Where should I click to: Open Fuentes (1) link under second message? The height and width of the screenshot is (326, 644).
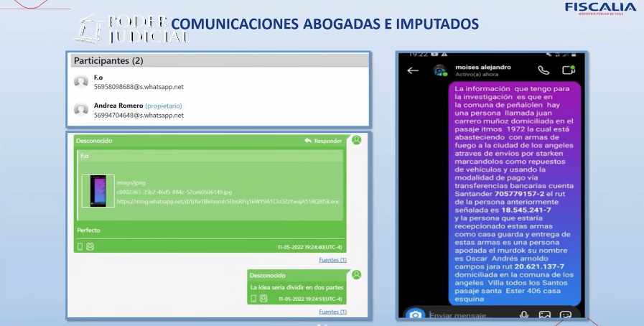click(332, 312)
